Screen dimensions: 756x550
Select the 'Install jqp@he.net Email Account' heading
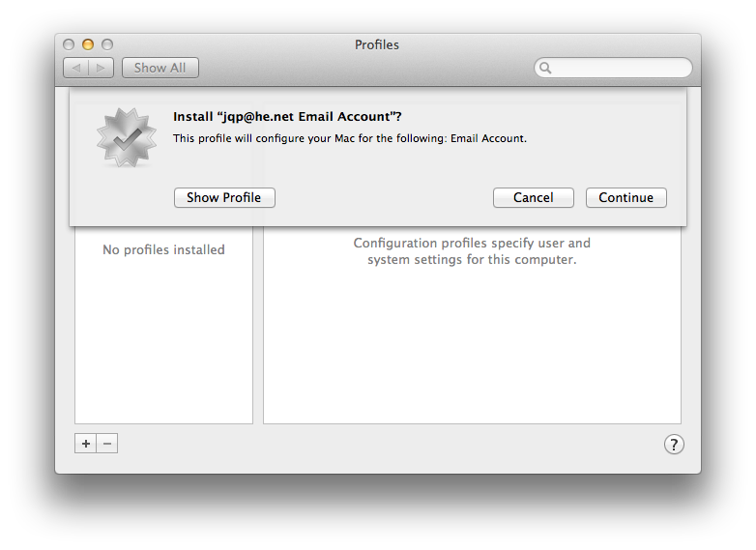(287, 117)
